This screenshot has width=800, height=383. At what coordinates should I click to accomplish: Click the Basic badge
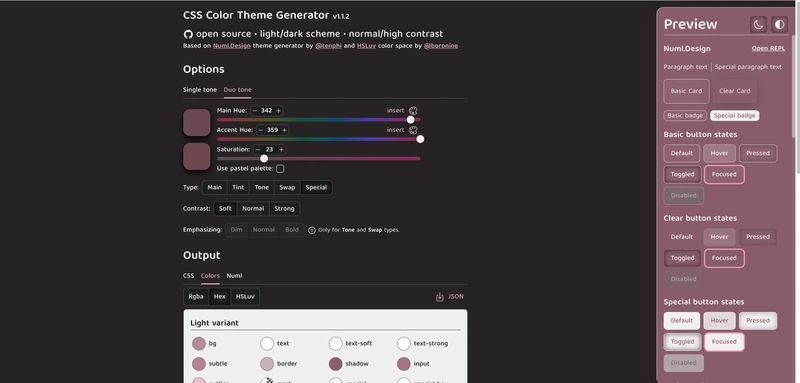(x=685, y=116)
